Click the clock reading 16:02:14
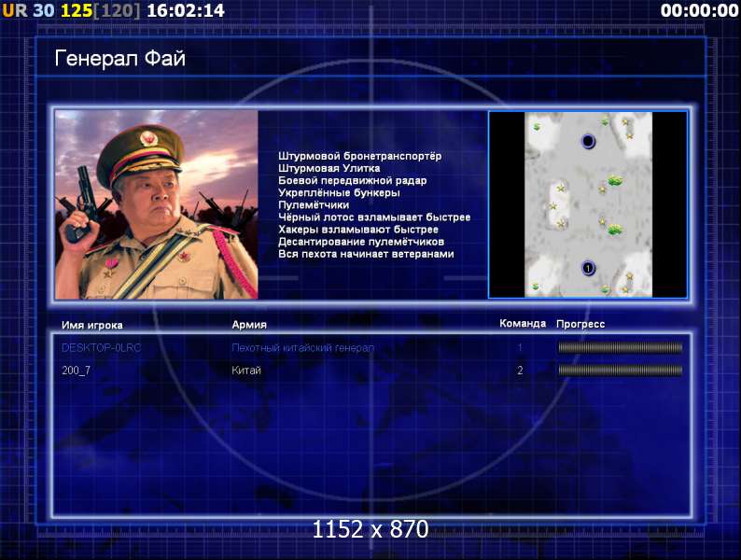This screenshot has width=741, height=560. [186, 10]
